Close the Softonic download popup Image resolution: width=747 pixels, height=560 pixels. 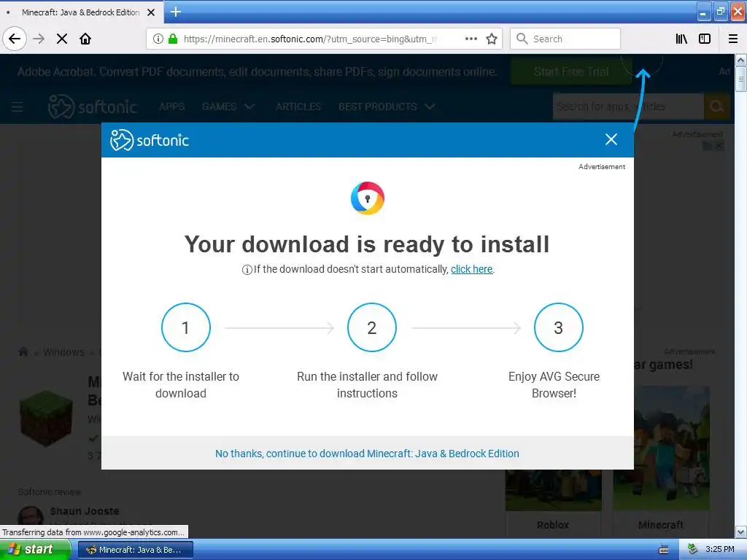611,139
